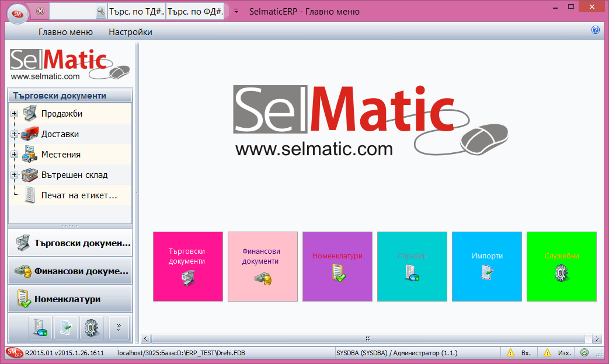Minimize the SelmaticERP window
Viewport: 609px width, 364px height.
pyautogui.click(x=555, y=7)
